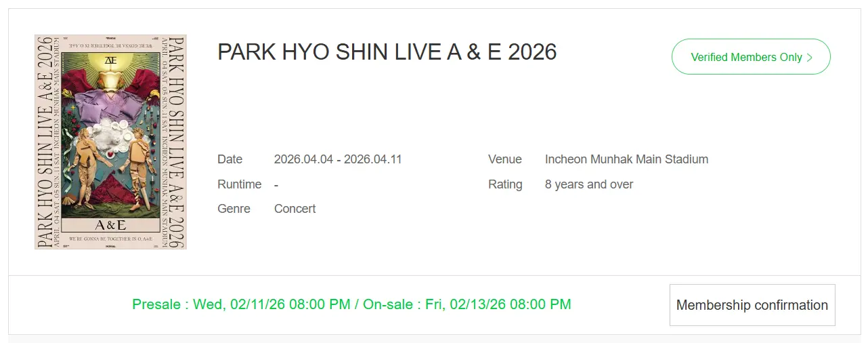Click the Presale Wed 02/11/26 time text

click(x=242, y=304)
